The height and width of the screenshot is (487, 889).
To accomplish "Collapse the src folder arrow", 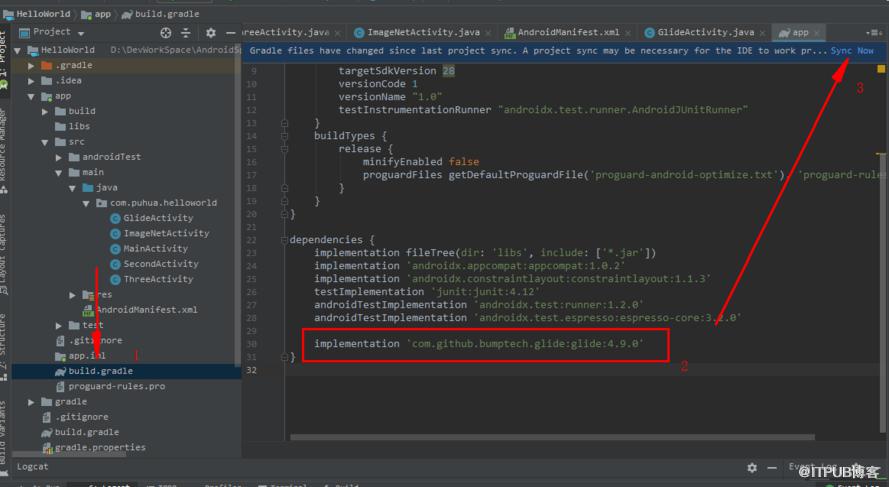I will pyautogui.click(x=45, y=143).
